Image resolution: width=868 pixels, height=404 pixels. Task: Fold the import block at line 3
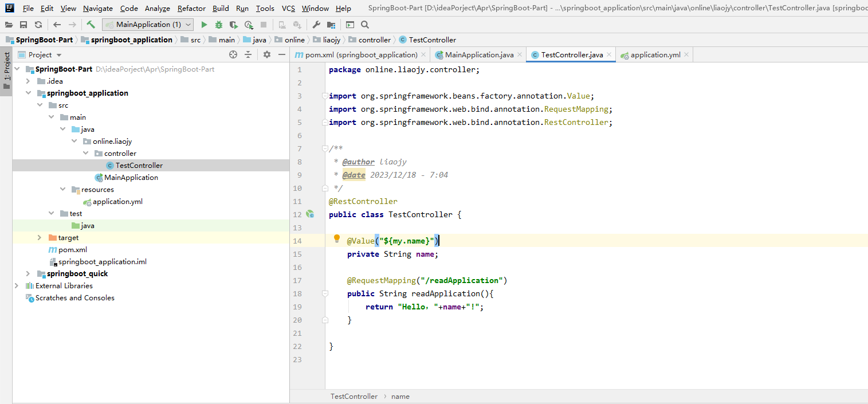coord(325,96)
